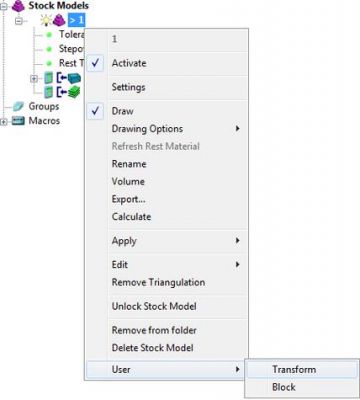The image size is (360, 400).
Task: Click the blue block toolpath icon
Action: [x=74, y=78]
